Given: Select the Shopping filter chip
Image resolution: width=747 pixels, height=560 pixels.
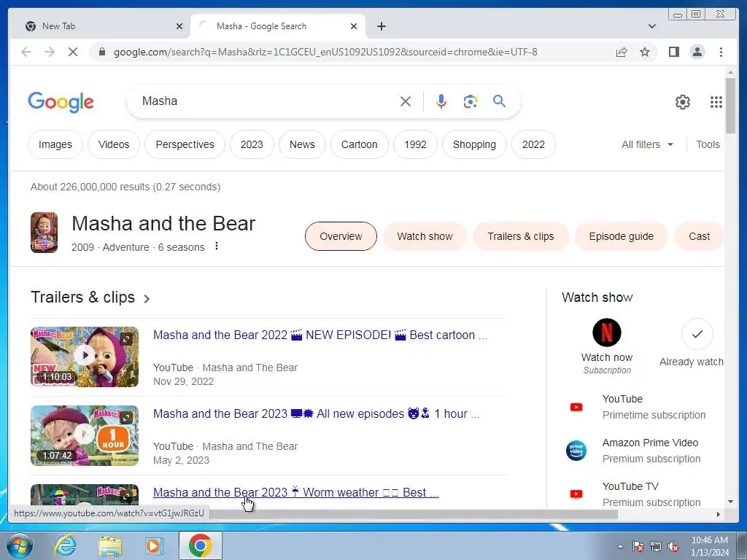Looking at the screenshot, I should 474,144.
